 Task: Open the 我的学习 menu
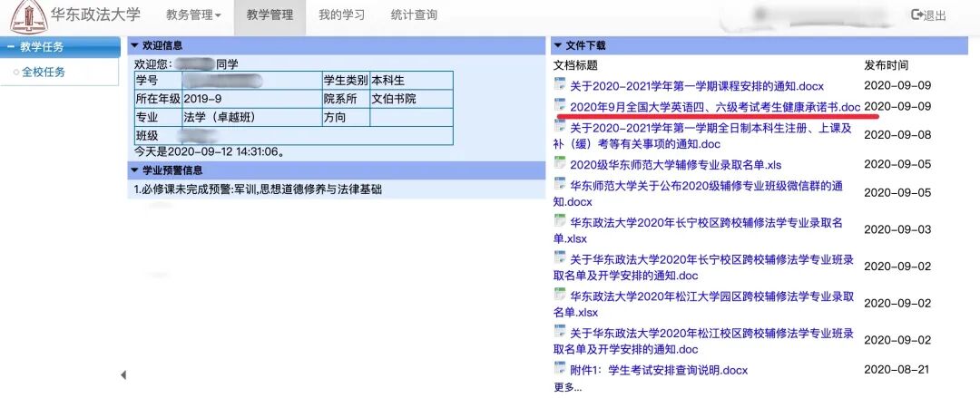tap(341, 15)
